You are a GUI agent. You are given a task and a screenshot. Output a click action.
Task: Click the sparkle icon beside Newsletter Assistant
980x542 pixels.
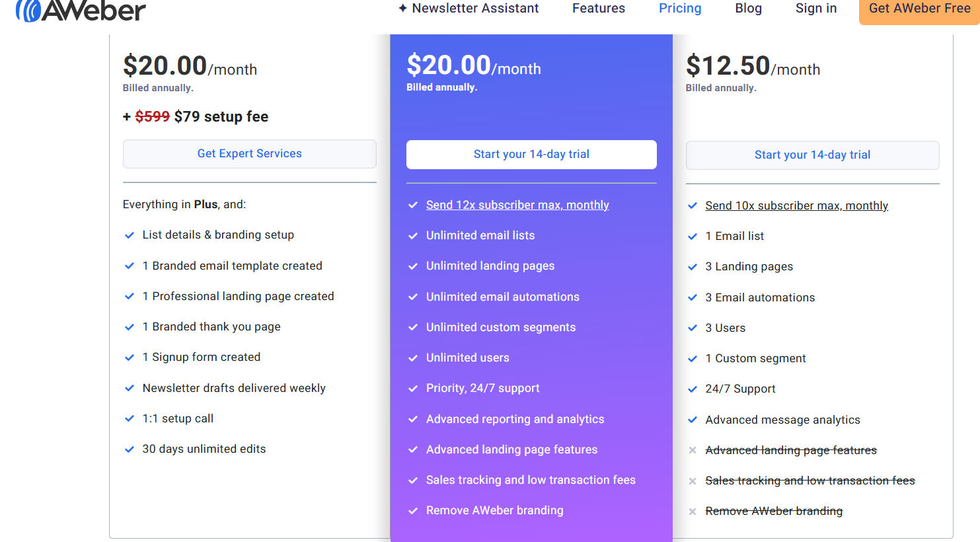[x=404, y=8]
